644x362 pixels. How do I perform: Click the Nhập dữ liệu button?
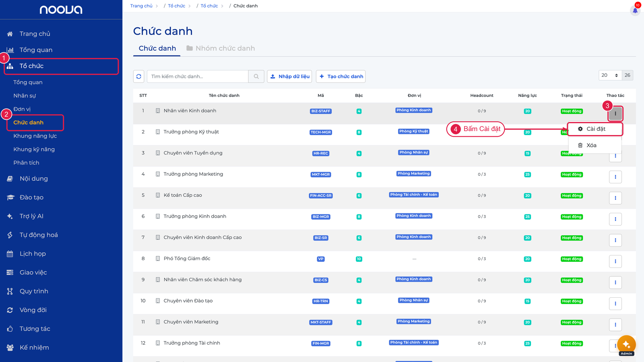tap(290, 76)
